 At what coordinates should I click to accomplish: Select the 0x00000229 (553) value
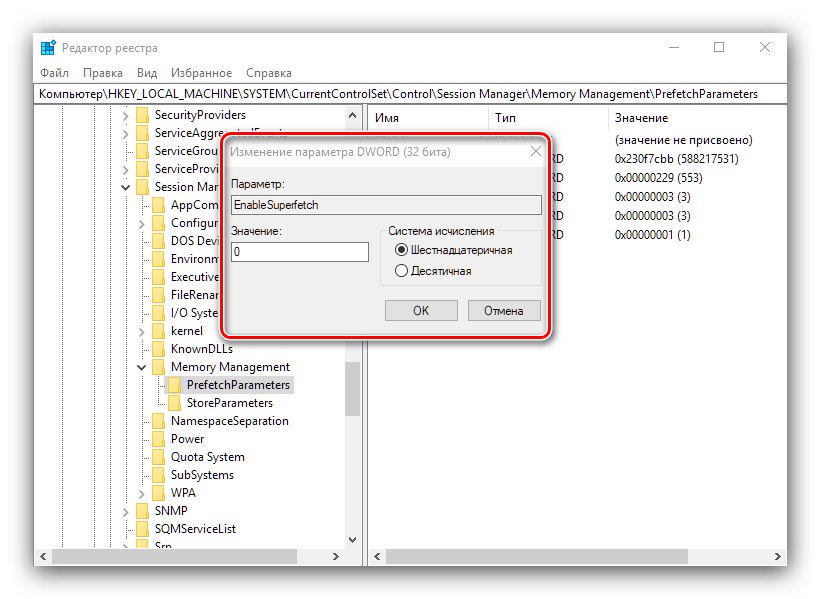point(658,178)
